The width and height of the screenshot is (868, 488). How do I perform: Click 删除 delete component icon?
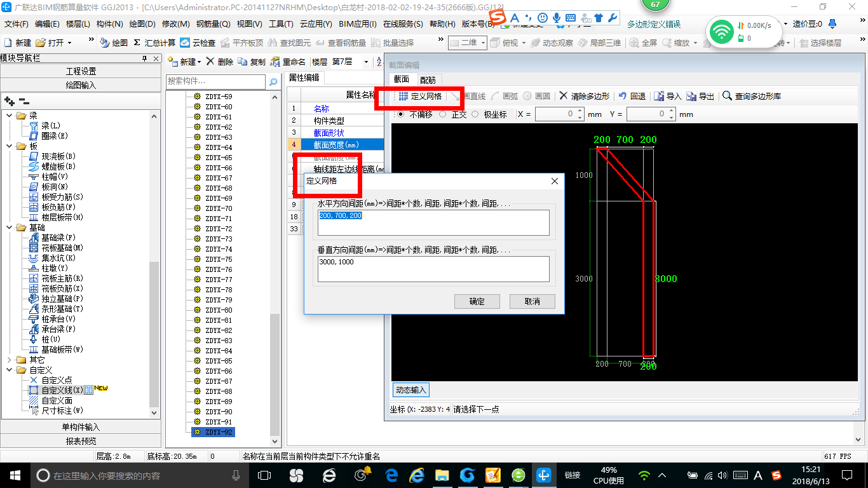coord(220,62)
